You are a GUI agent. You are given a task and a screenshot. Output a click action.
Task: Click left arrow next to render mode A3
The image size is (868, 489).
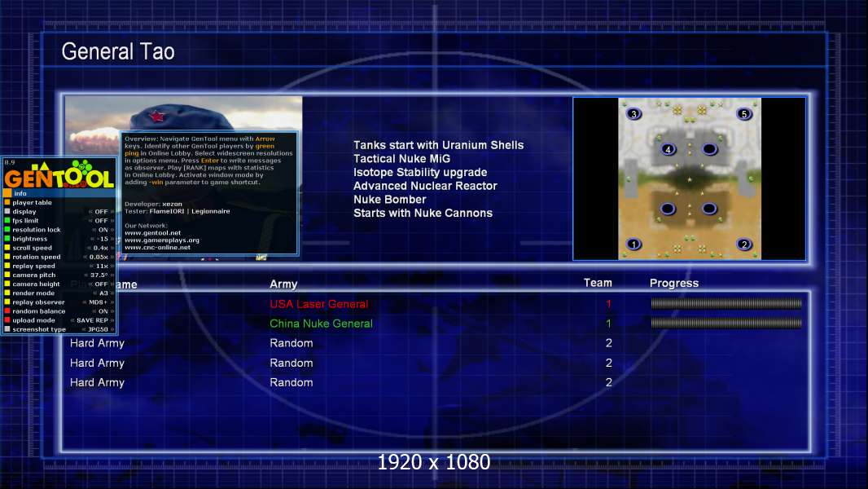95,293
